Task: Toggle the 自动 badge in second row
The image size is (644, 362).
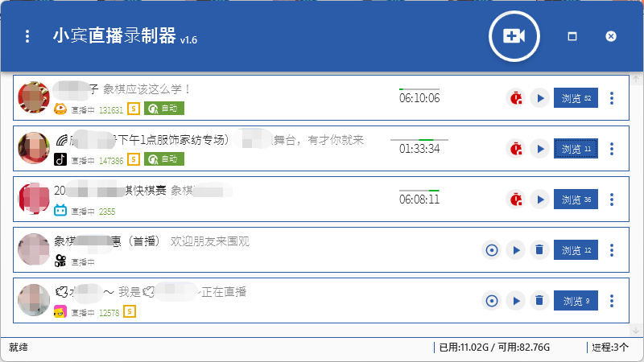Action: point(164,160)
